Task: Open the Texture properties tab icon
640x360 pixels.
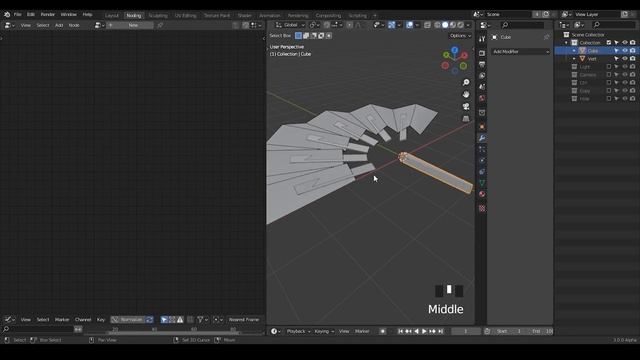Action: click(482, 208)
